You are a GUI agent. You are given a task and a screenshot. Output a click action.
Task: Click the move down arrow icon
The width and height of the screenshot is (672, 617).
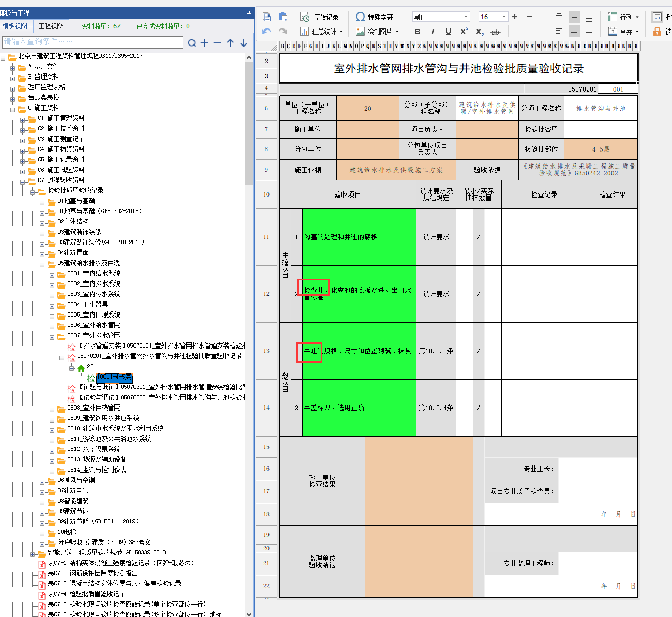coord(244,43)
